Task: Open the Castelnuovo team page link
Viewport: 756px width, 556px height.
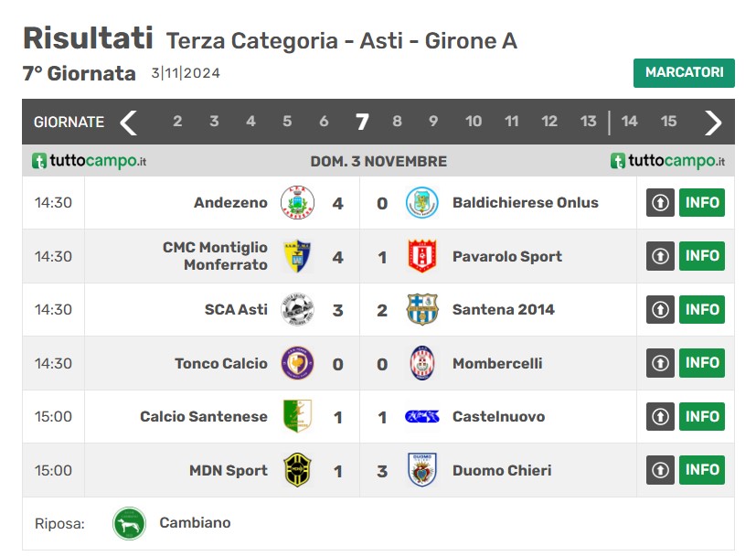Action: [x=498, y=416]
